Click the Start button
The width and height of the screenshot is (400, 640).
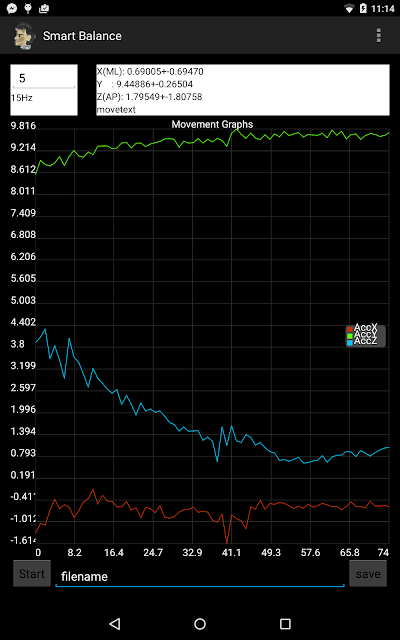[x=32, y=573]
